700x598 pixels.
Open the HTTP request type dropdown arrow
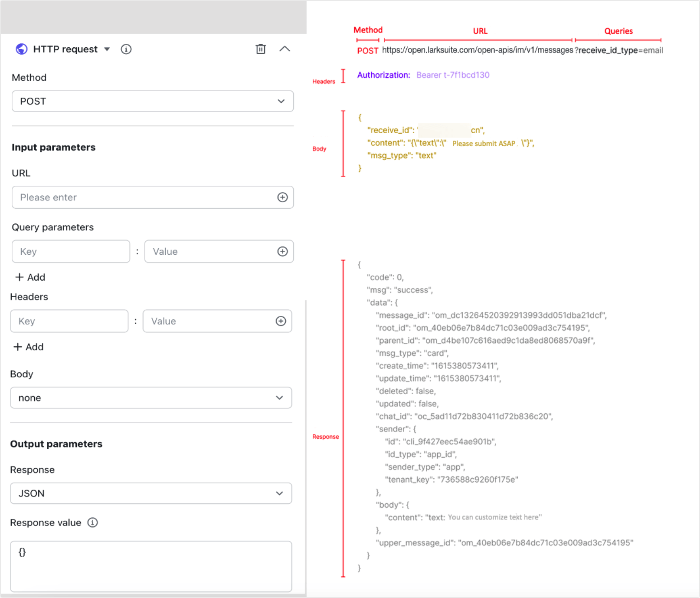coord(107,49)
